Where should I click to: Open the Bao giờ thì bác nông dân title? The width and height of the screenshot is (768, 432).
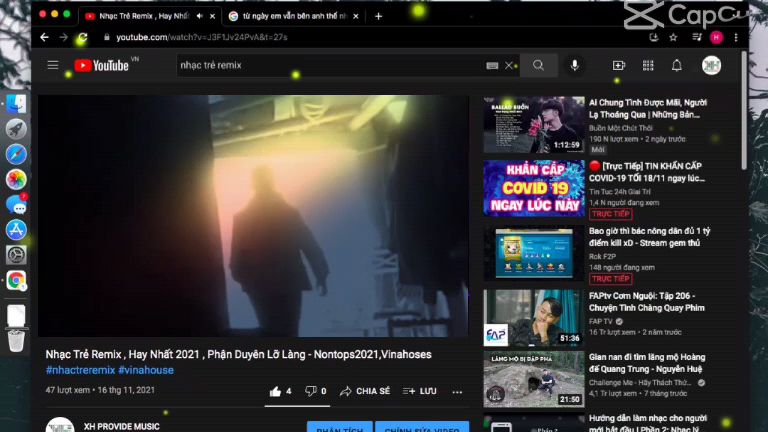(x=649, y=237)
